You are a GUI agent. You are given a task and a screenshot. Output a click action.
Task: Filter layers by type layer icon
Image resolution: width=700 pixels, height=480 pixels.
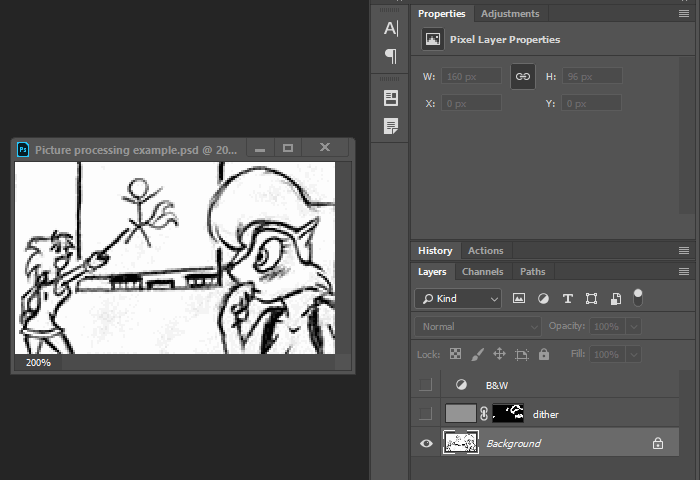pos(568,298)
